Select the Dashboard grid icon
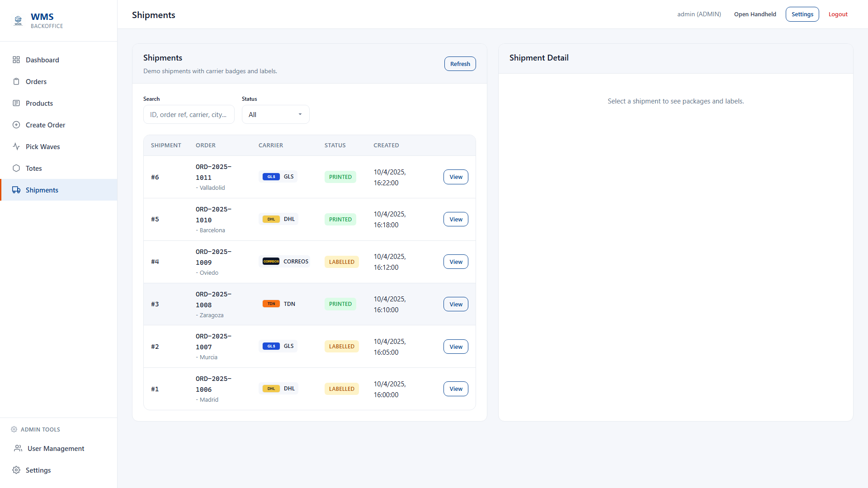868x488 pixels. tap(17, 60)
